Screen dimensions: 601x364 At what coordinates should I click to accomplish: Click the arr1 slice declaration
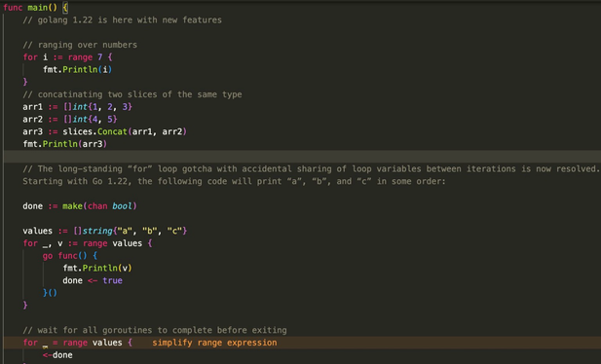77,107
